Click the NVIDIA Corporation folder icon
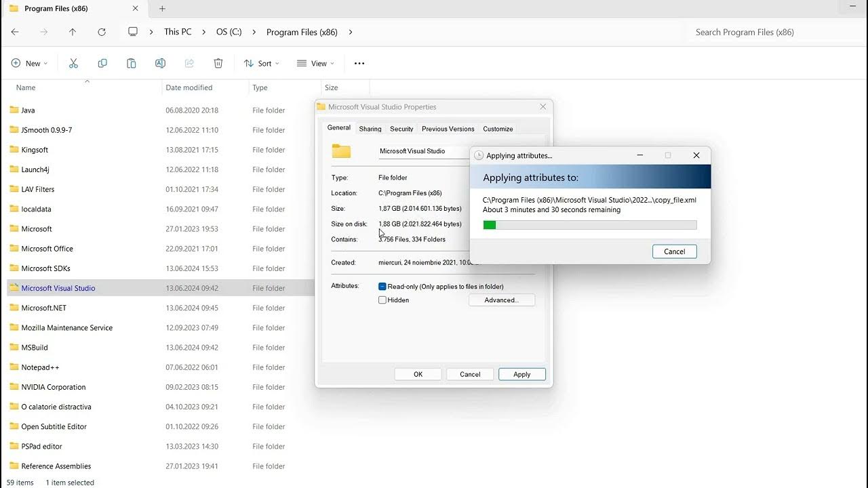The height and width of the screenshot is (488, 868). [14, 387]
